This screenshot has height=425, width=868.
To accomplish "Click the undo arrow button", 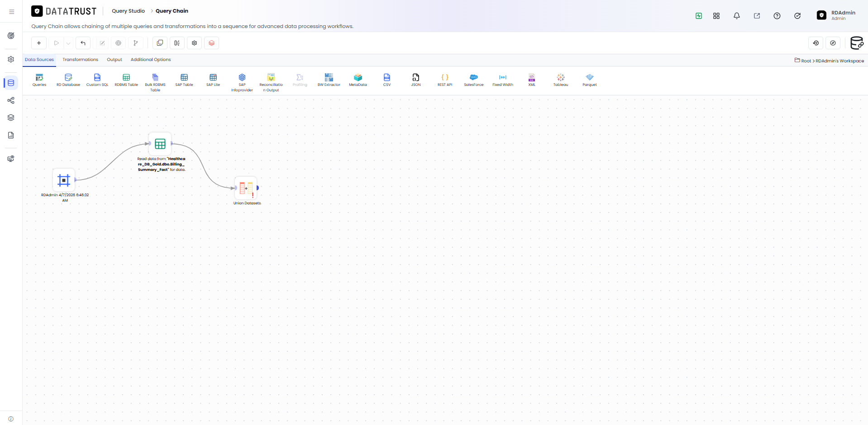I will tap(83, 43).
